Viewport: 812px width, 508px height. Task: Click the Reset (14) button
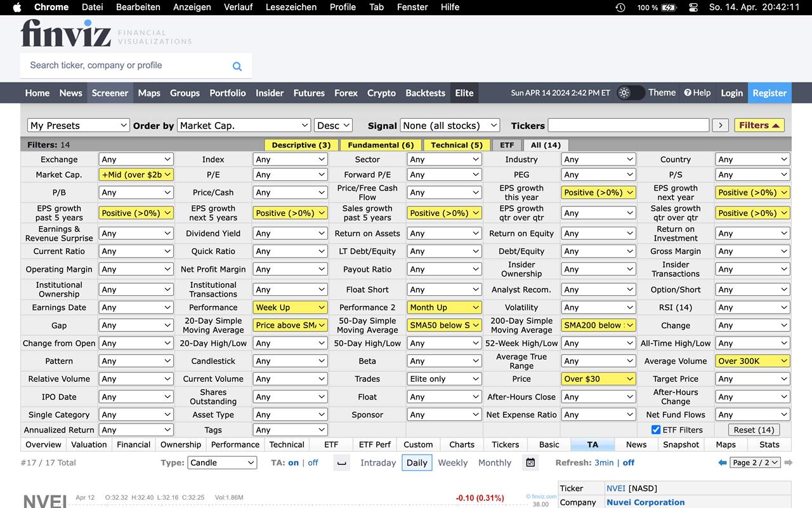[x=753, y=430]
